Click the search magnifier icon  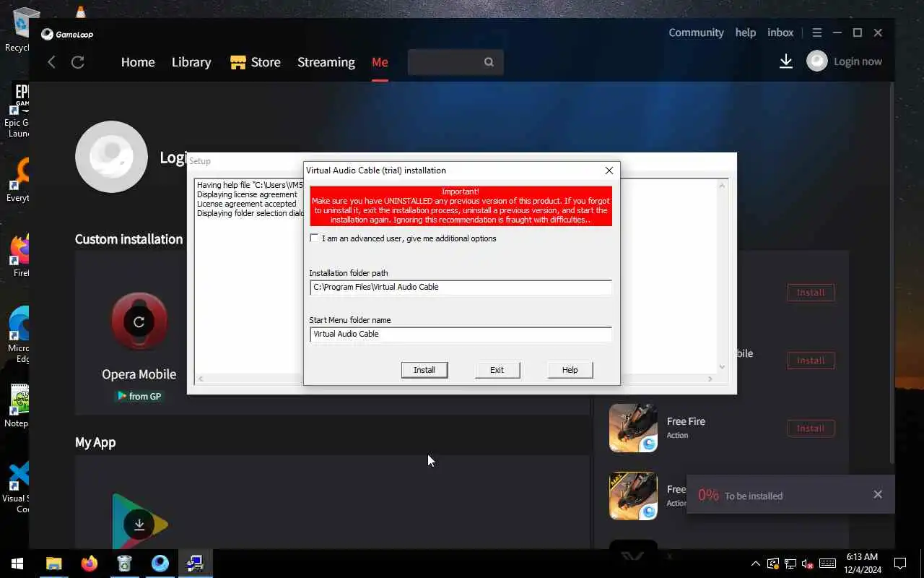489,62
